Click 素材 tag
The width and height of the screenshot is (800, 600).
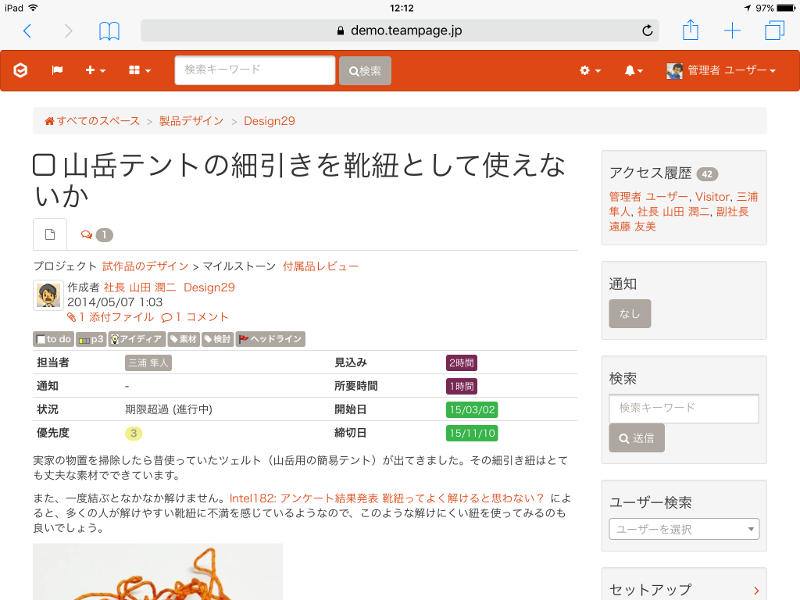(x=183, y=339)
